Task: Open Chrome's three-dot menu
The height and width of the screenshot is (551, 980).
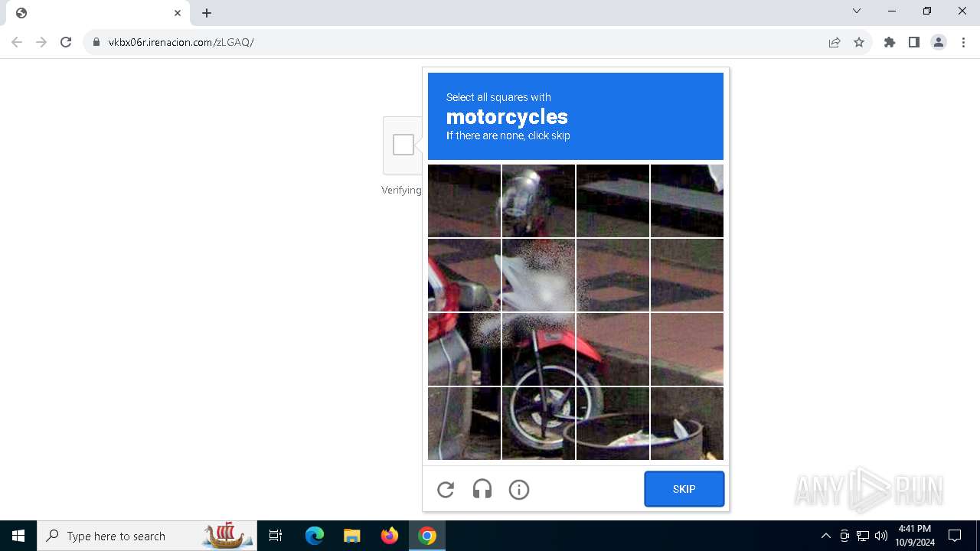Action: pos(963,42)
